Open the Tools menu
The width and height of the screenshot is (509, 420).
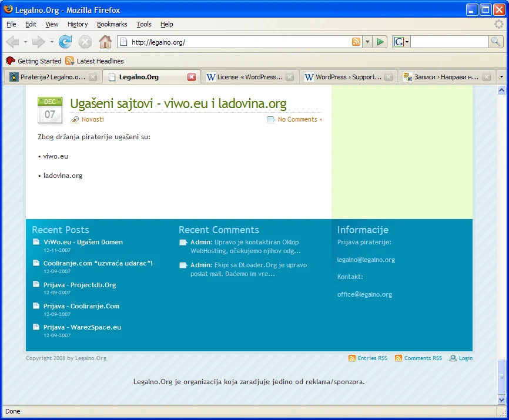(144, 24)
